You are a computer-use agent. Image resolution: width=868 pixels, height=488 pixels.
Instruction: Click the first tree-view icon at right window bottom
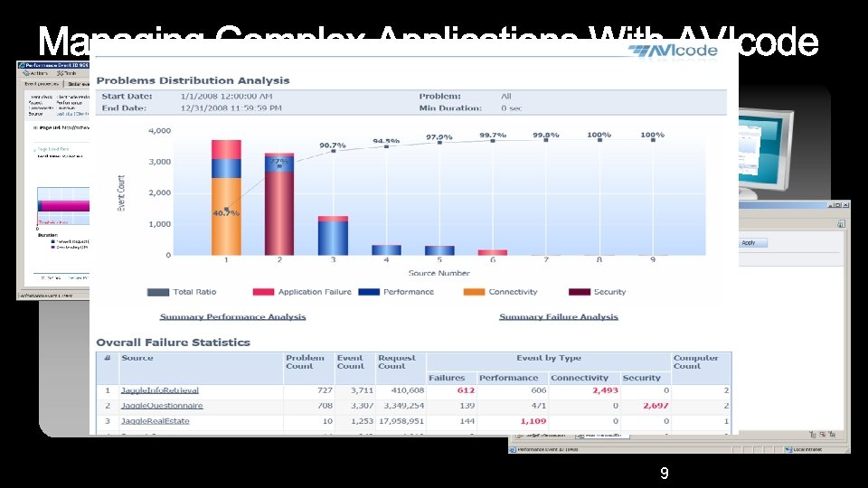813,435
